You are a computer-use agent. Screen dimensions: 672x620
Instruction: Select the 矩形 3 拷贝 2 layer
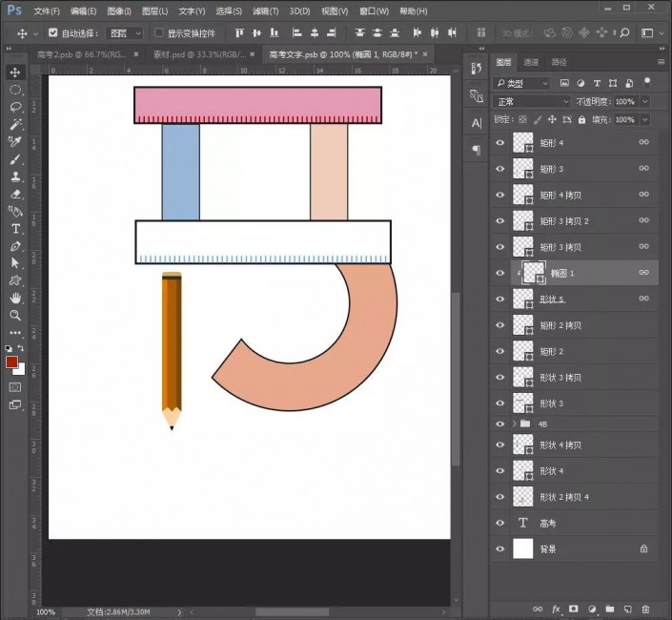tap(575, 221)
